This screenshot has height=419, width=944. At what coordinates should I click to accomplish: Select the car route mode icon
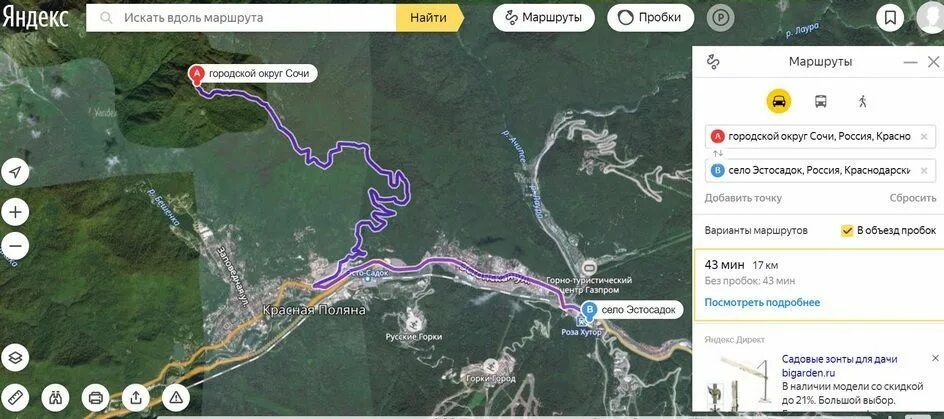[x=778, y=101]
